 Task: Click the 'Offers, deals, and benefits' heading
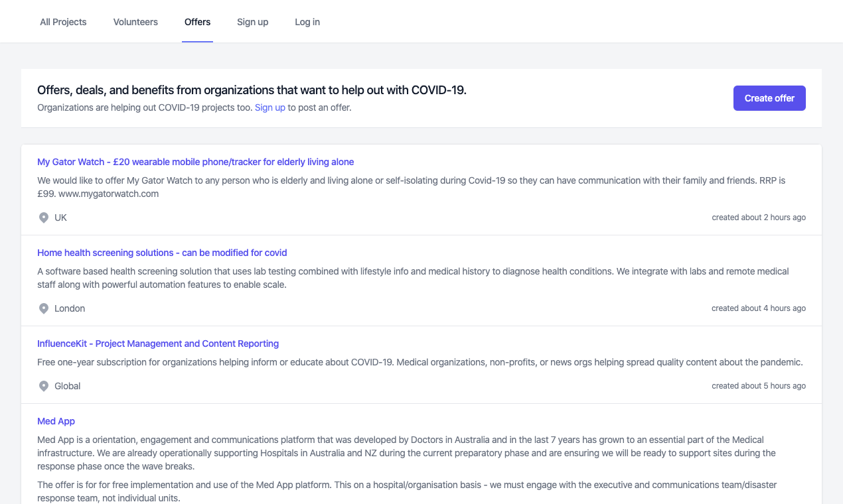(252, 90)
